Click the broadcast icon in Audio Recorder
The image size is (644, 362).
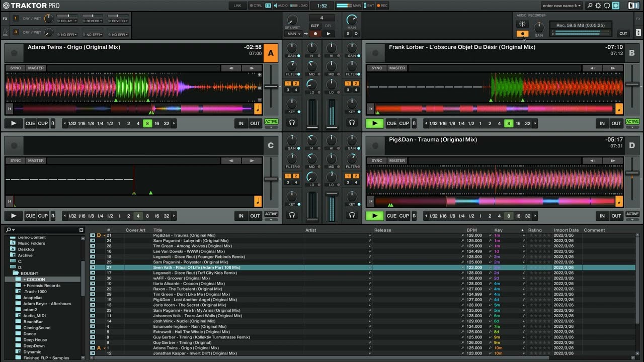tap(522, 24)
